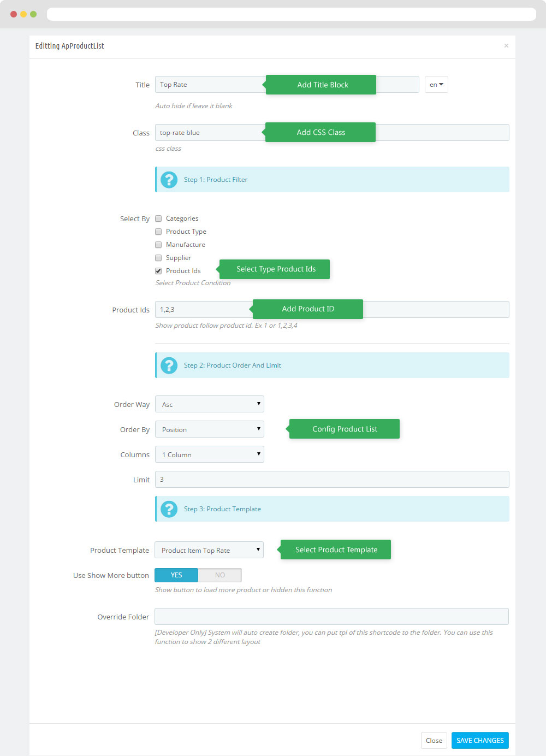This screenshot has height=756, width=546.
Task: Click the Step 3 Product Template help icon
Action: [x=169, y=509]
